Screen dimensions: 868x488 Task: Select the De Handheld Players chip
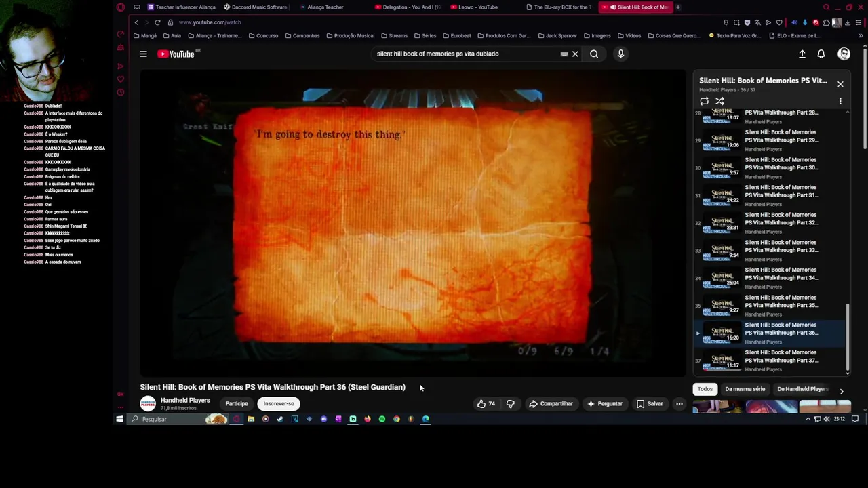(x=802, y=389)
